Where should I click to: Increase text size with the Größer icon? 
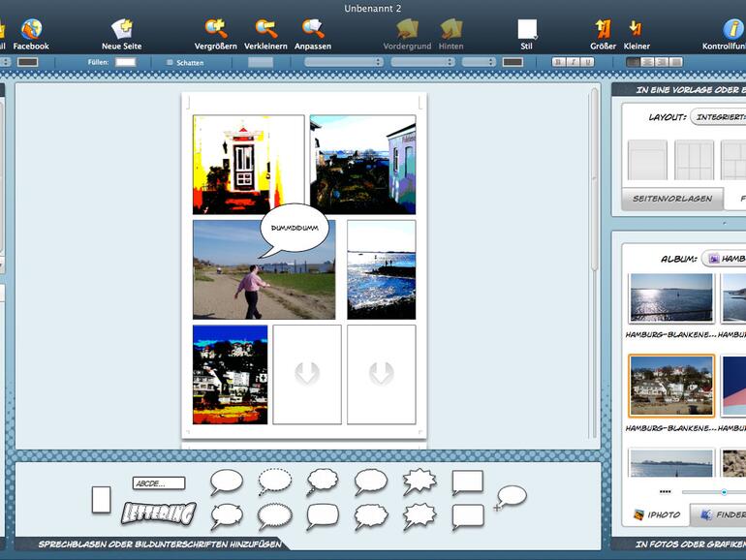(603, 29)
